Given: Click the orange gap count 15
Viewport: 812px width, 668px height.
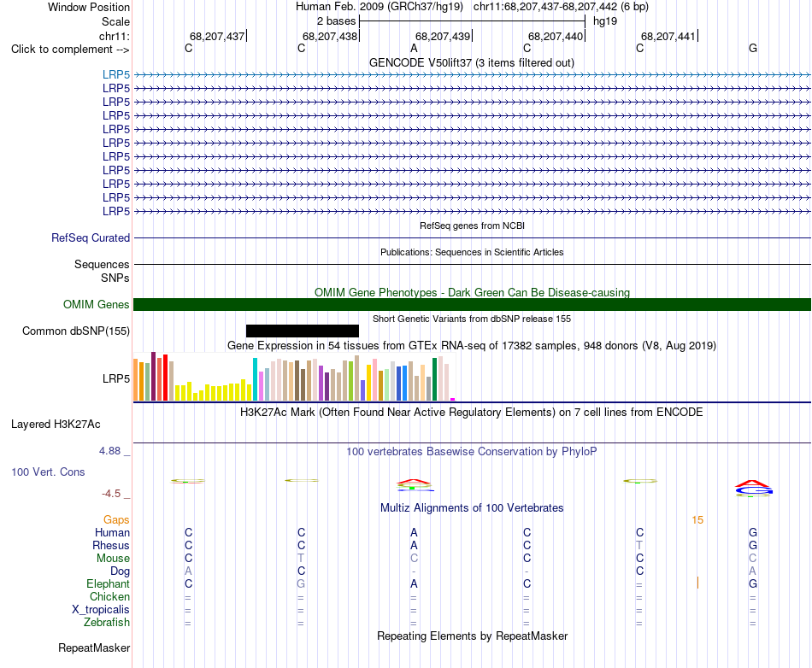Looking at the screenshot, I should [x=697, y=520].
